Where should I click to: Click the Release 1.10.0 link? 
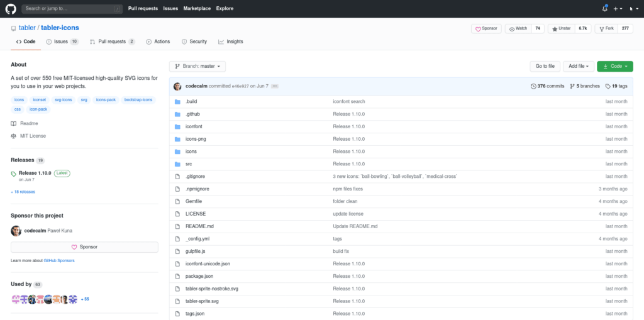[x=35, y=173]
